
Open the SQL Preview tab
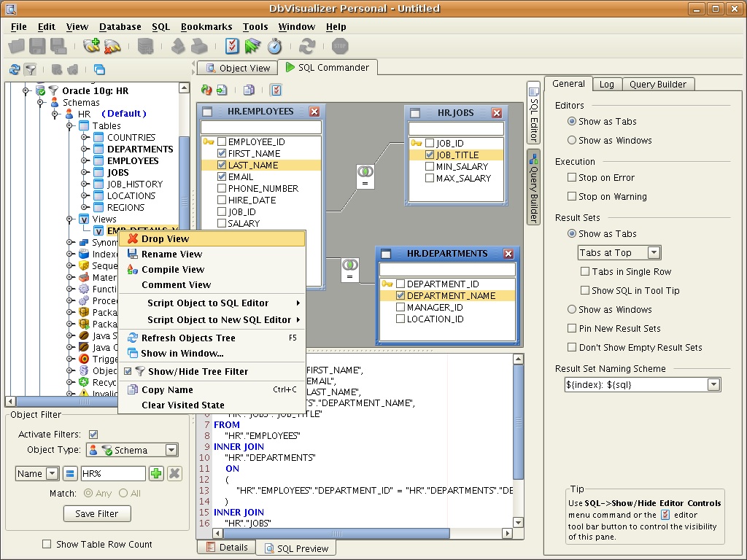pyautogui.click(x=295, y=548)
